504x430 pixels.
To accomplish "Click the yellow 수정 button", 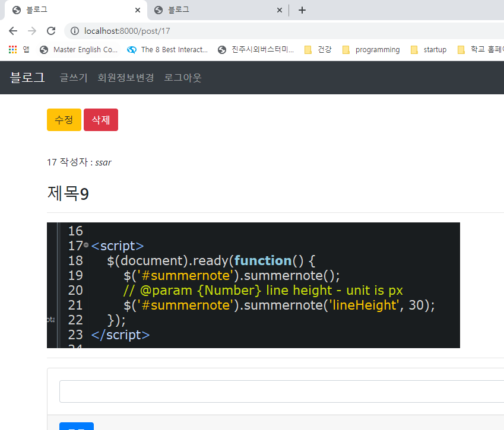I will pos(64,120).
